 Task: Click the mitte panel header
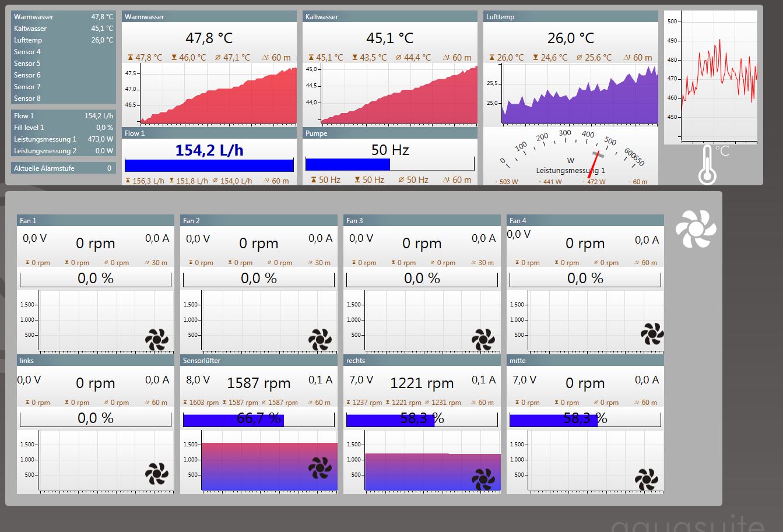coord(585,360)
